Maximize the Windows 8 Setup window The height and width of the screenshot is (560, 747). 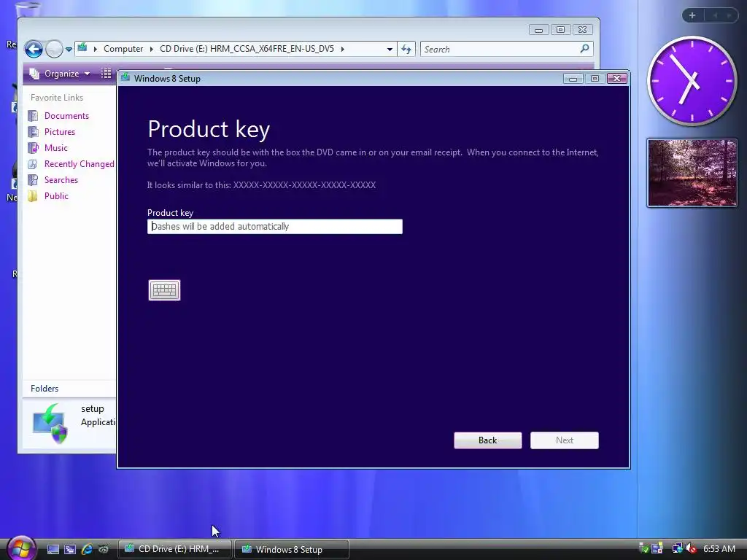[595, 79]
